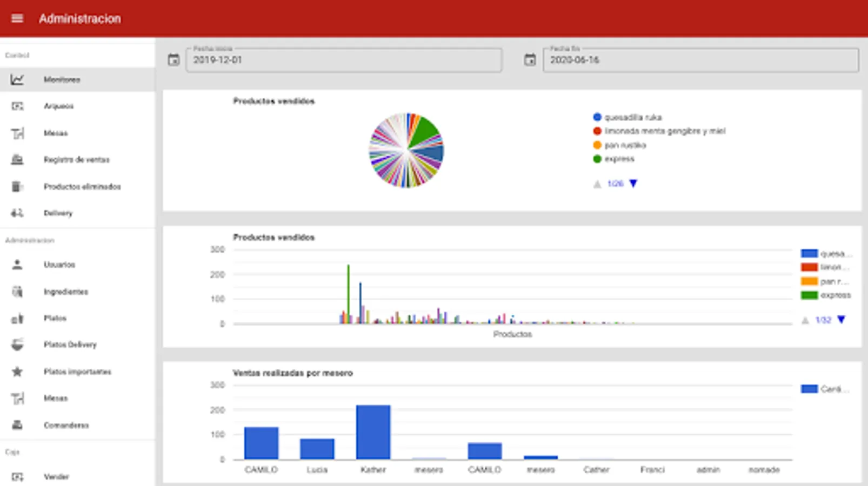
Task: Go to previous pie chart legend page
Action: 597,184
